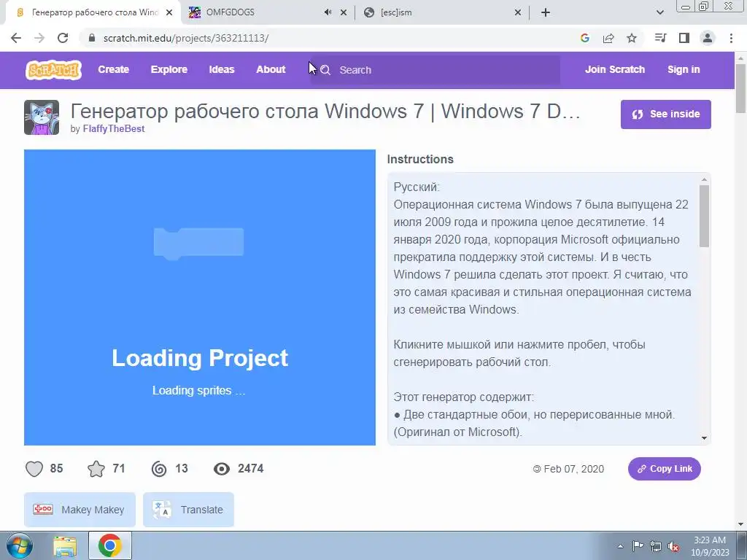Open the Chrome side panel
Screen dimensions: 747x560
coord(684,38)
